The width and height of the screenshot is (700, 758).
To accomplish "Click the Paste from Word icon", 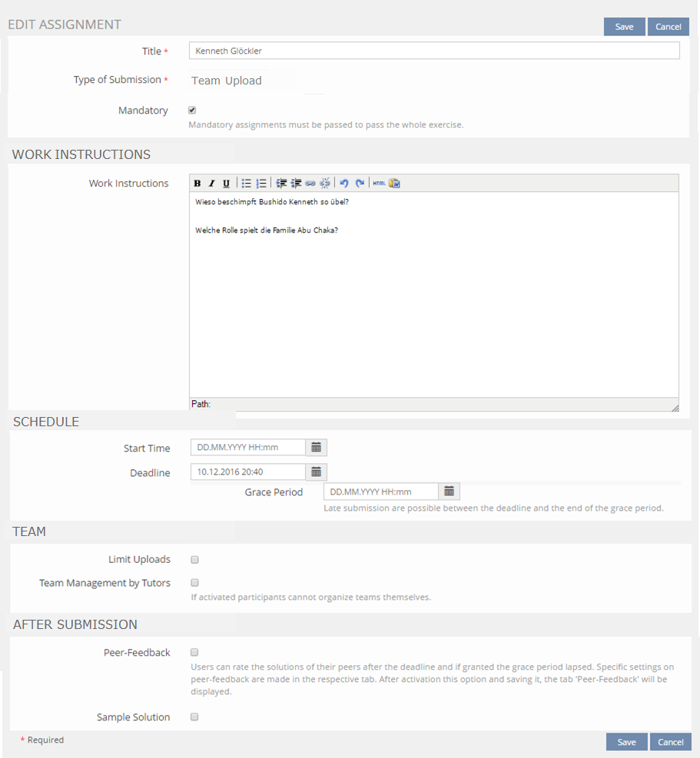I will coord(394,184).
